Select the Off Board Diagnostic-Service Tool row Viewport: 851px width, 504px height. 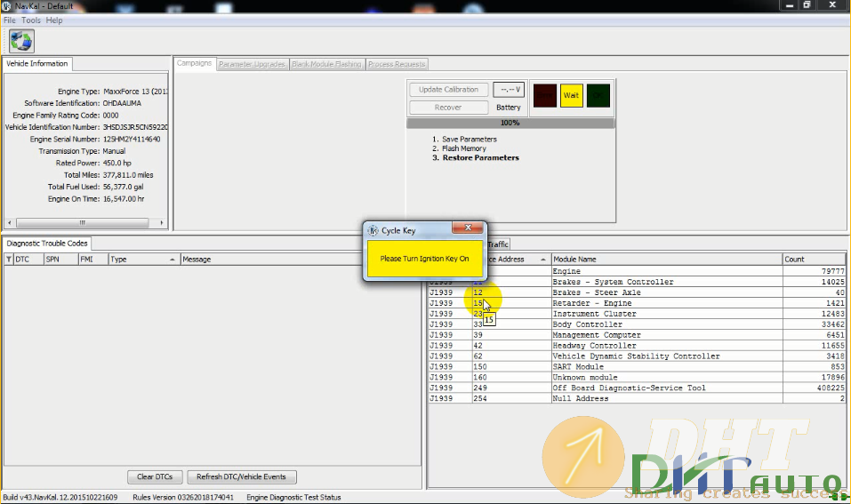[636, 388]
